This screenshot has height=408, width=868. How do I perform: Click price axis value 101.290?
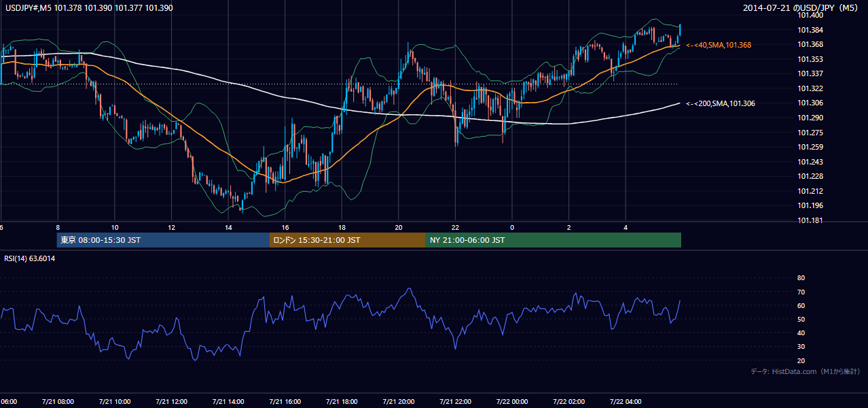pos(810,118)
